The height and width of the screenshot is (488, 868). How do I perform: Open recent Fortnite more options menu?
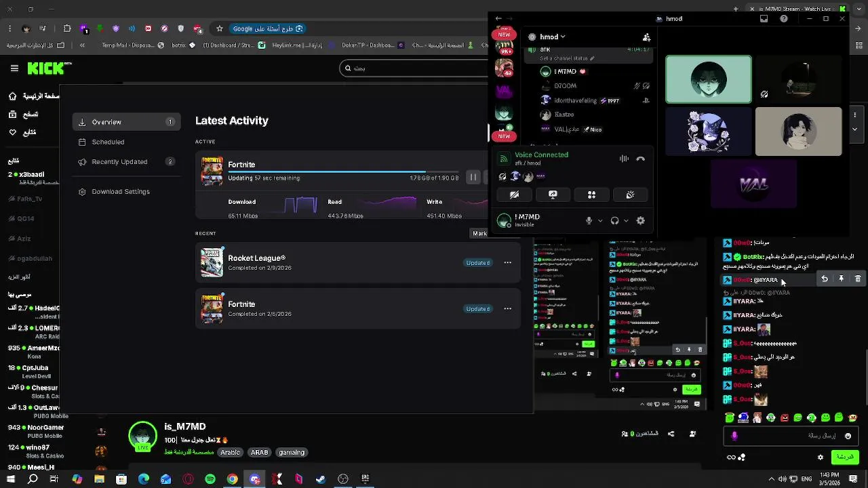click(x=507, y=309)
